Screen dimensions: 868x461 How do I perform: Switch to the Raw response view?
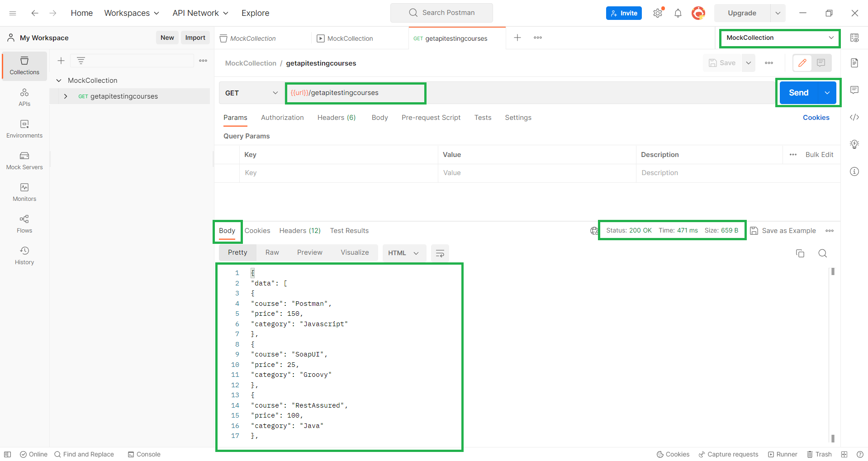pos(272,252)
